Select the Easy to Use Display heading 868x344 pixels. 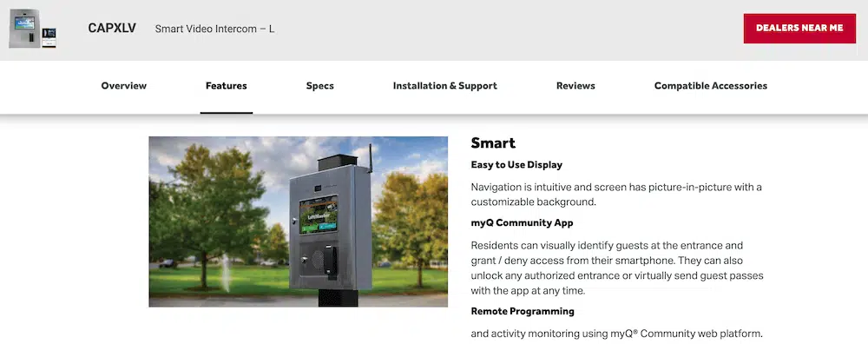coord(516,165)
